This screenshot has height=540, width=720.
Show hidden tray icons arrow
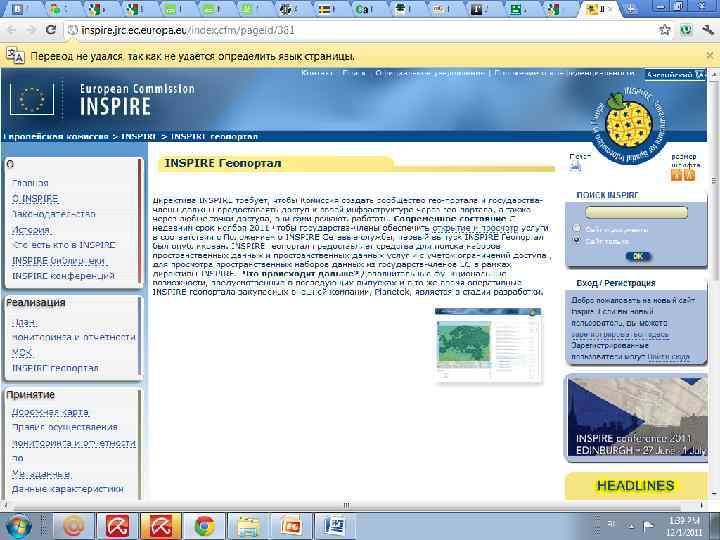click(631, 526)
